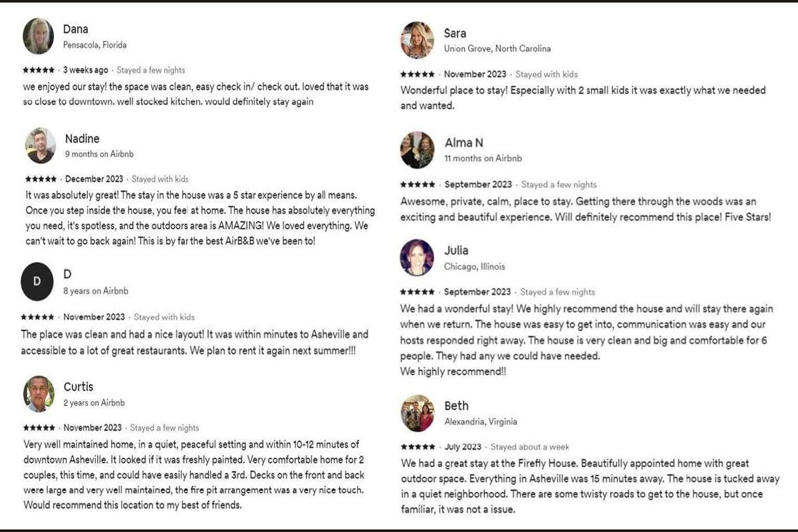Click Julia's circular profile photo

tap(417, 257)
